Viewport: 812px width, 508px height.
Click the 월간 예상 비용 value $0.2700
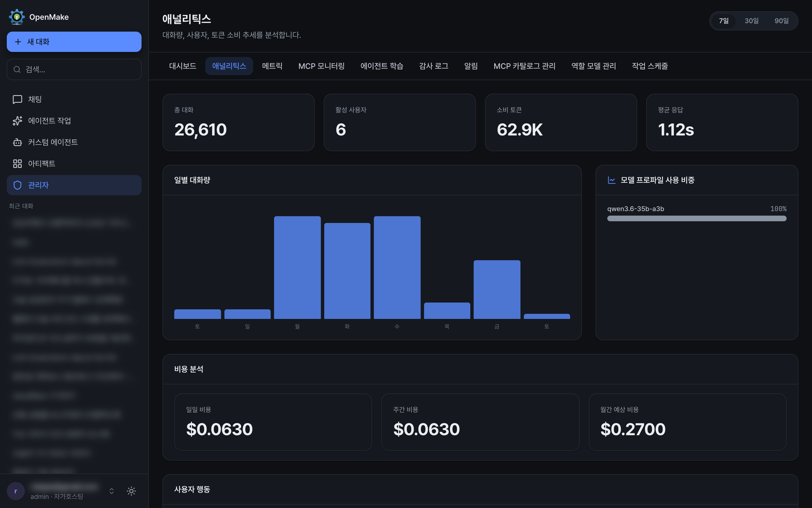click(x=633, y=429)
